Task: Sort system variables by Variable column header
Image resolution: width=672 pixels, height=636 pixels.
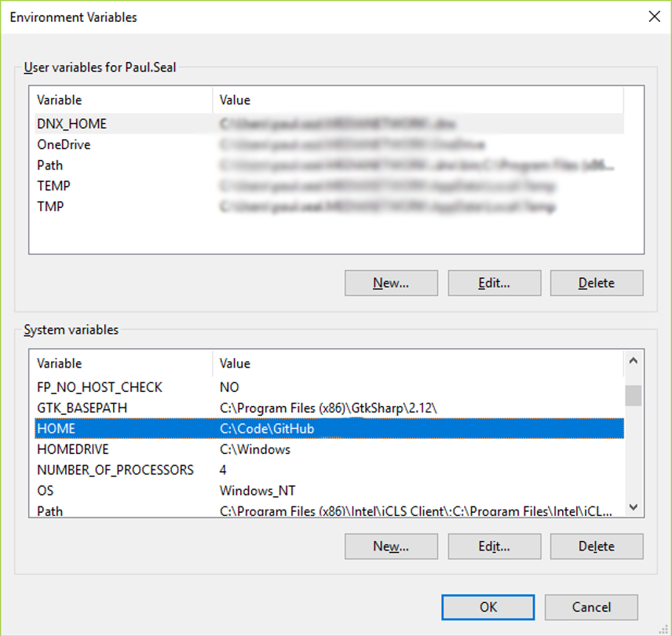Action: (x=60, y=364)
